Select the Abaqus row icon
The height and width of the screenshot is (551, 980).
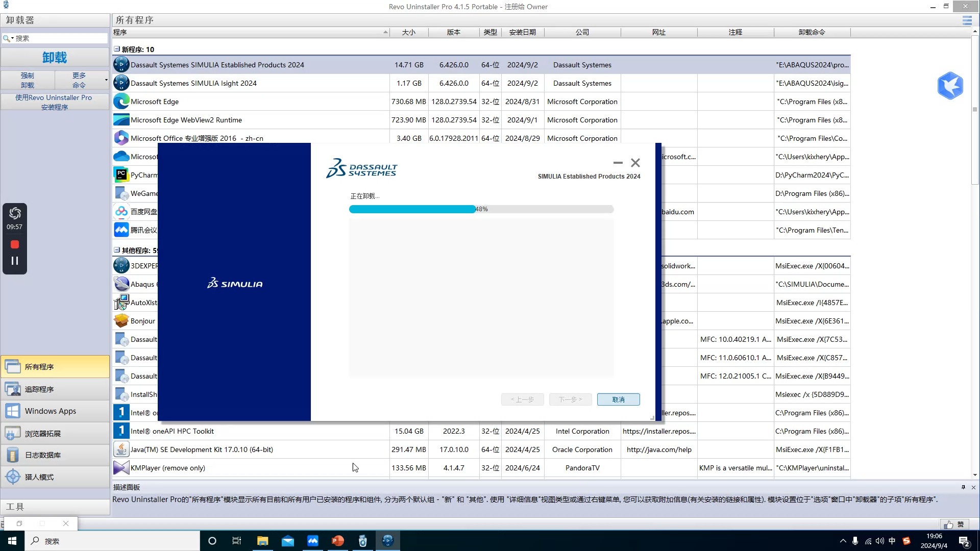tap(121, 284)
